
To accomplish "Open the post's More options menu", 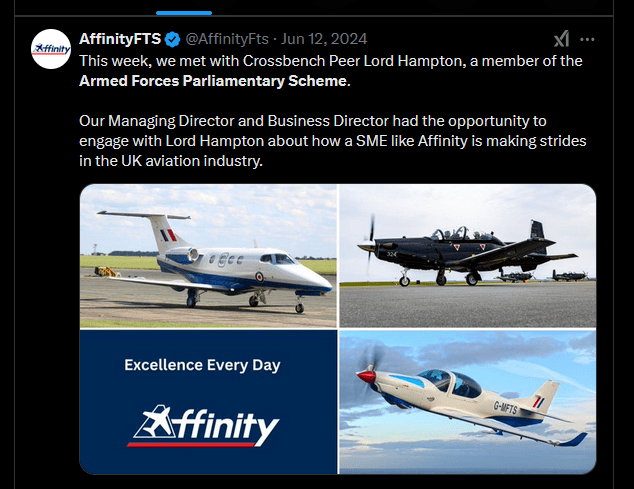I will (588, 39).
